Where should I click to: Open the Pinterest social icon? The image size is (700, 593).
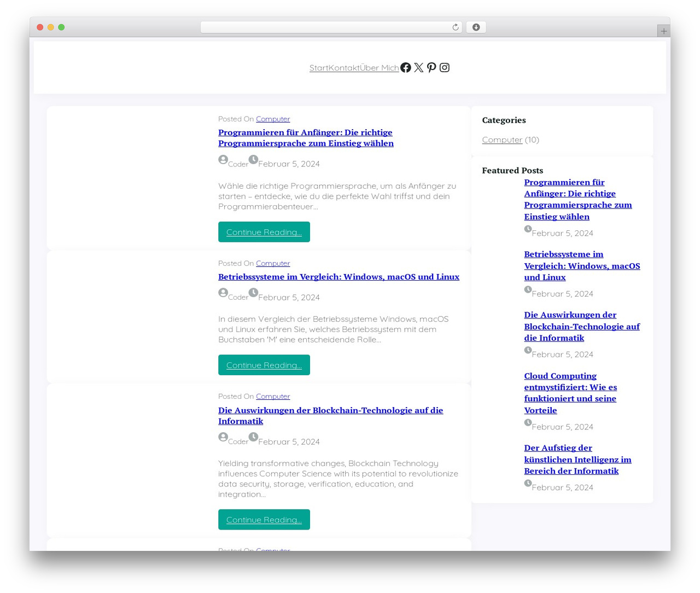pos(431,67)
